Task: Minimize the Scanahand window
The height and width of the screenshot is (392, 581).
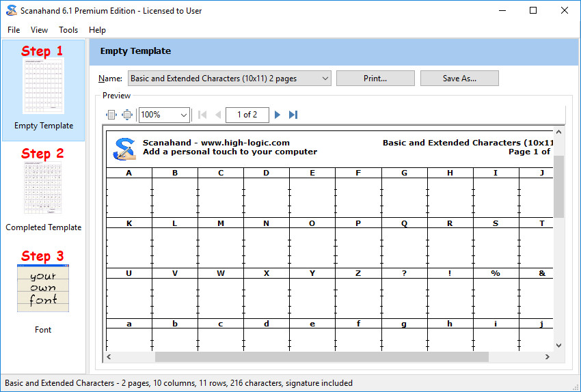Action: point(502,10)
